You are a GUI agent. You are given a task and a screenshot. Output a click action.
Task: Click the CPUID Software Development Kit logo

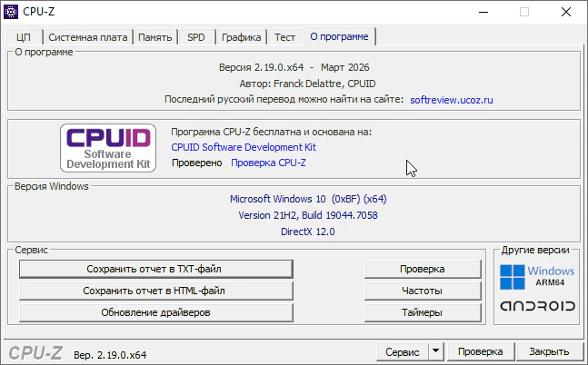106,148
